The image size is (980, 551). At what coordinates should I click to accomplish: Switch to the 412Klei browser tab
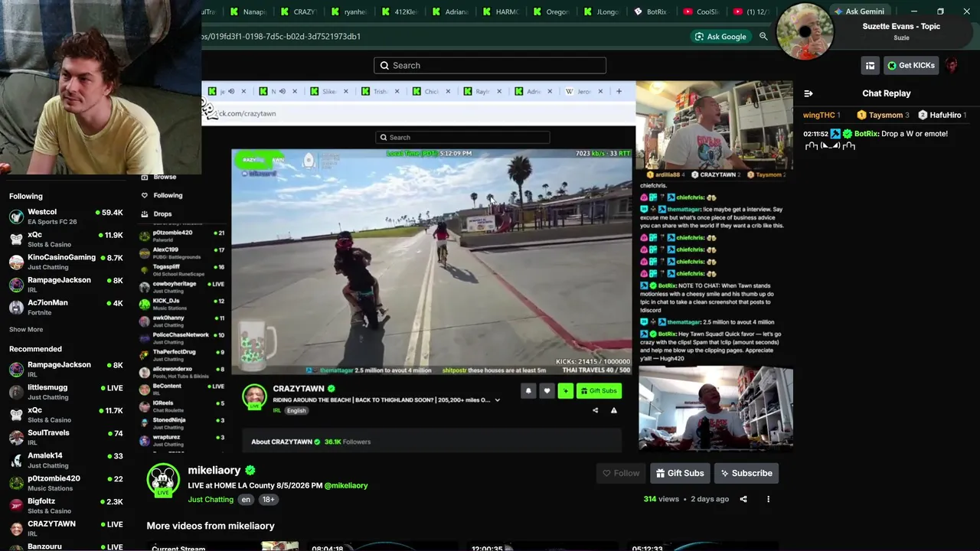point(400,11)
